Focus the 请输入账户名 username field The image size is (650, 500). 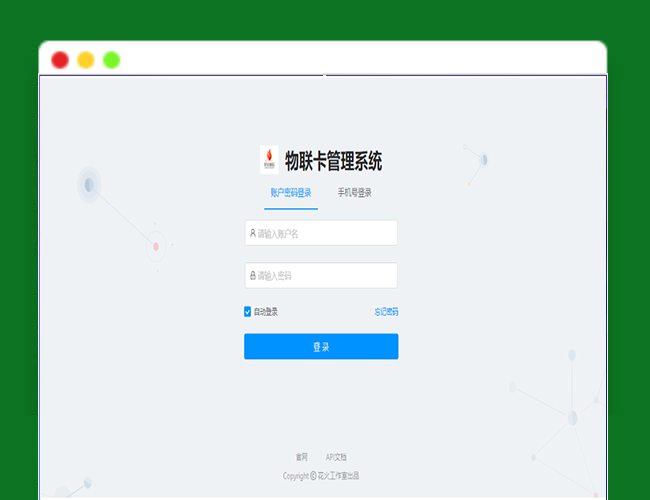(x=321, y=233)
